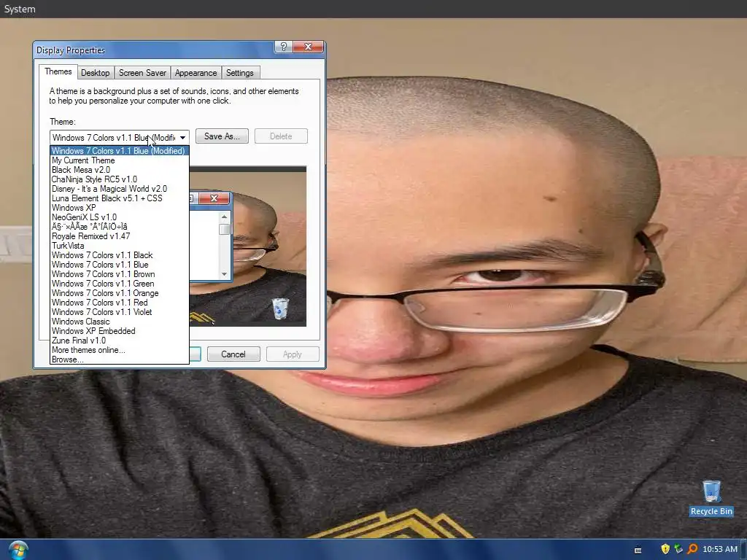This screenshot has width=747, height=560.
Task: Click the preview window's scroll up arrow
Action: click(x=224, y=217)
